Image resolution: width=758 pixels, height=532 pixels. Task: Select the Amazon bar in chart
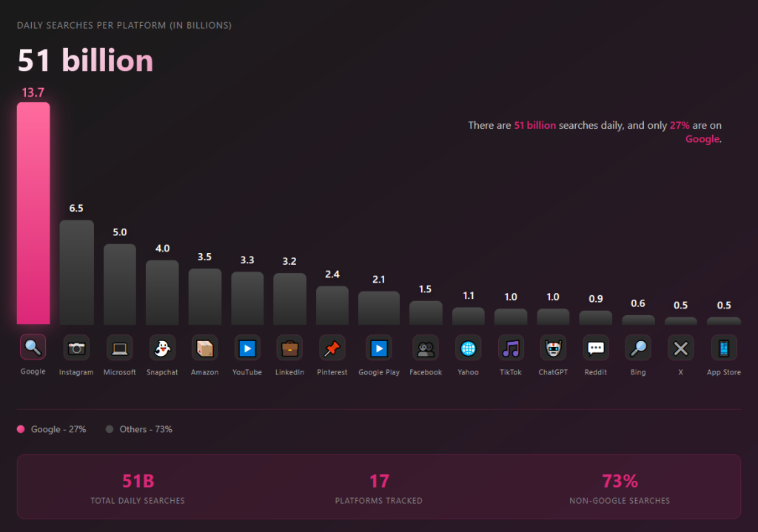coord(204,296)
